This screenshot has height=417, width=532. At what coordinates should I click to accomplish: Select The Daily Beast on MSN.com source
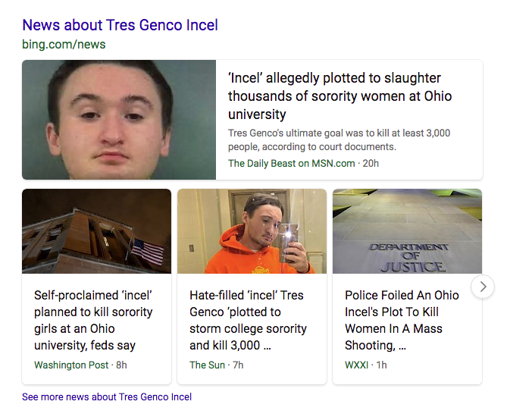(x=292, y=163)
